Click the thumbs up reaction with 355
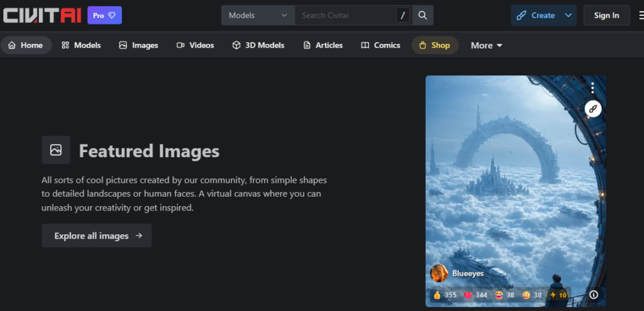Screen dimensions: 644x311 pyautogui.click(x=445, y=295)
